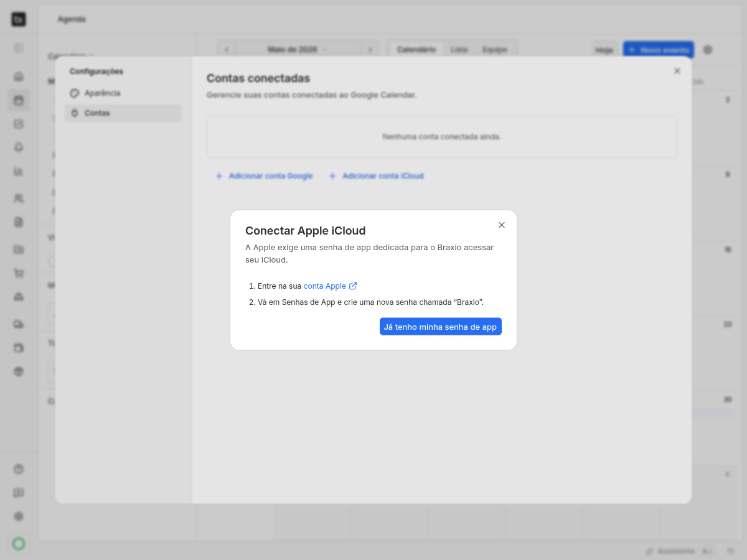This screenshot has height=560, width=747.
Task: Open the shopping cart sidebar icon
Action: pyautogui.click(x=19, y=273)
